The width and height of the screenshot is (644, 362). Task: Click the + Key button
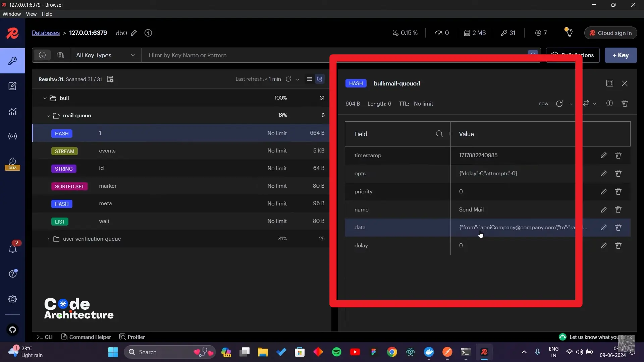pyautogui.click(x=621, y=55)
